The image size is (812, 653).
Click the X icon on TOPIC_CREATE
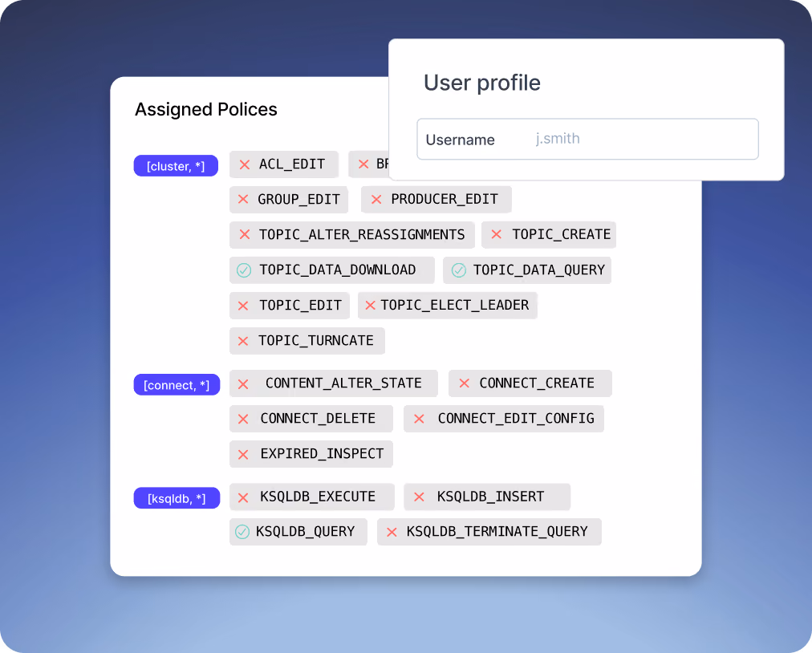(496, 234)
